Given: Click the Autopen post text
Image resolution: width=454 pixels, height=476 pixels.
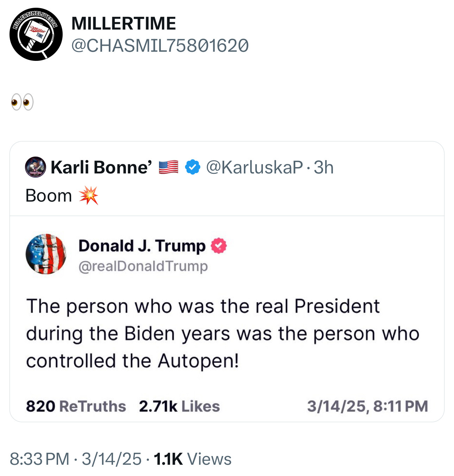Looking at the screenshot, I should coord(222,333).
